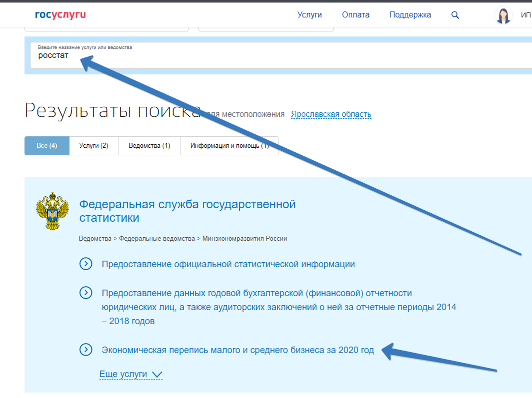
Task: Click circle arrow icon beside annual financial reporting service
Action: click(x=86, y=293)
